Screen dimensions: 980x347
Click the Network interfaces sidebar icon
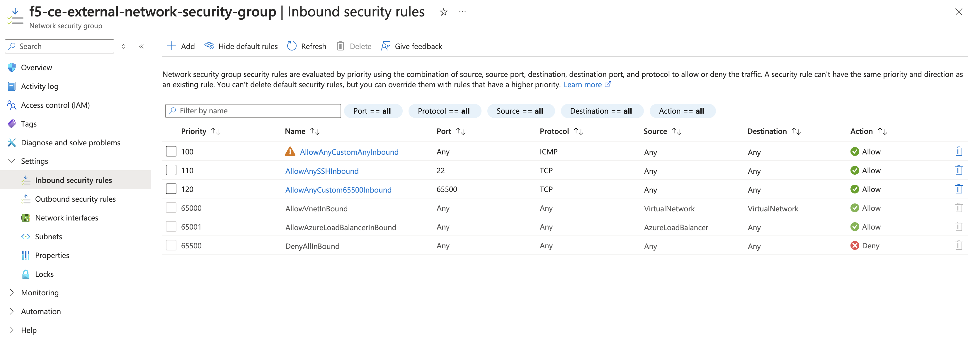point(25,218)
